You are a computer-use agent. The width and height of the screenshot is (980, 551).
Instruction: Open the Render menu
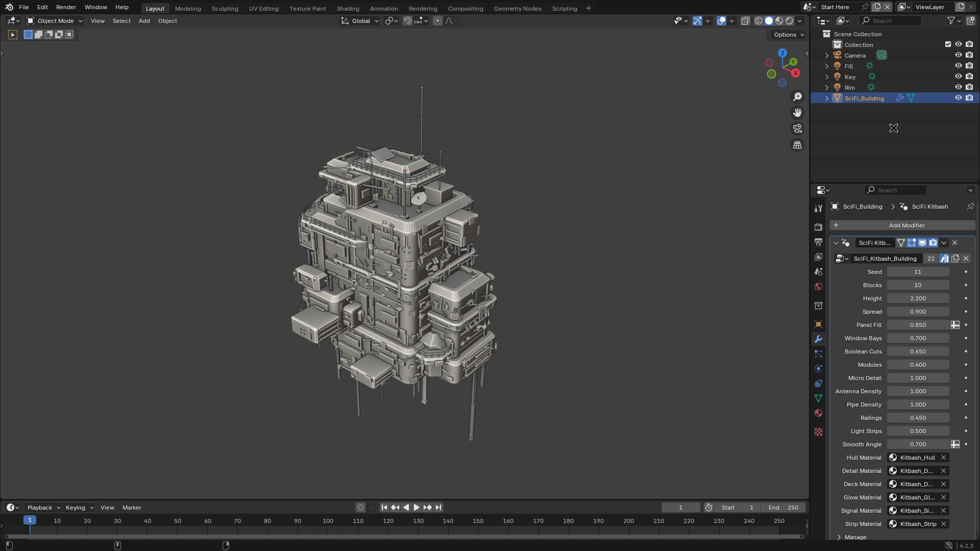tap(66, 7)
